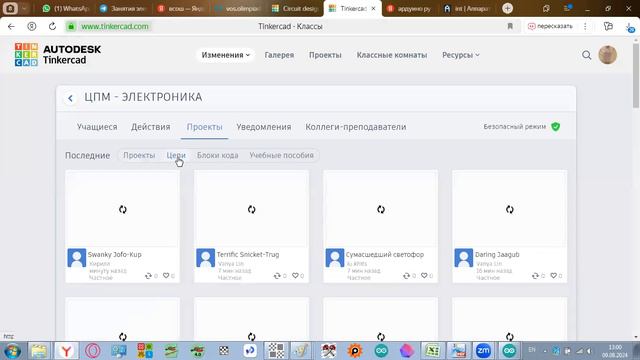Image resolution: width=640 pixels, height=360 pixels.
Task: Open Daring Jaagub thumbnail
Action: click(x=509, y=209)
